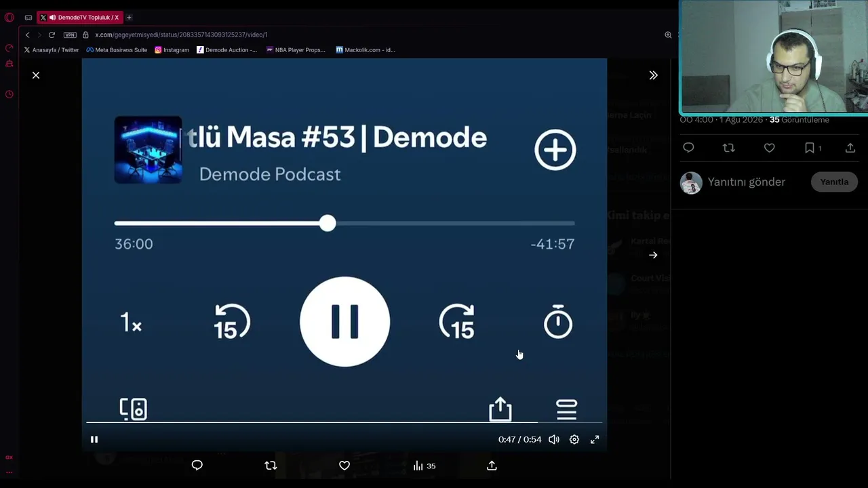Open a new browser tab
Screen dimensions: 868x488
[x=129, y=18]
